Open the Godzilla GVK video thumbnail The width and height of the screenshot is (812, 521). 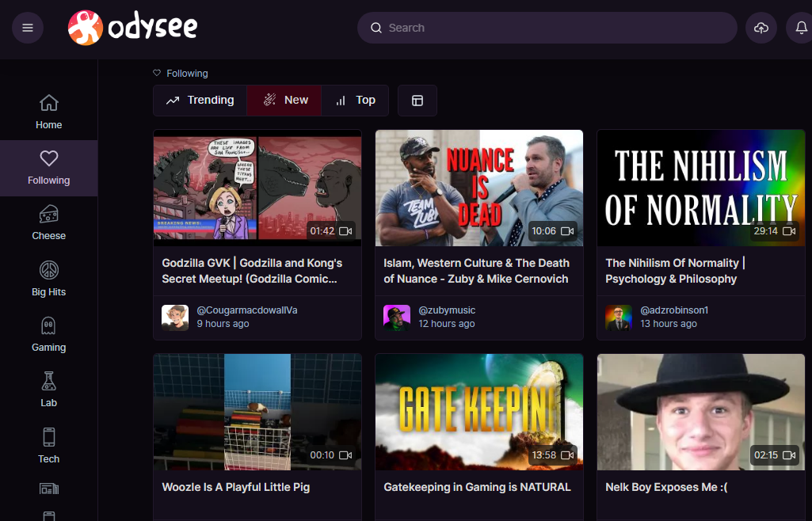pyautogui.click(x=257, y=188)
